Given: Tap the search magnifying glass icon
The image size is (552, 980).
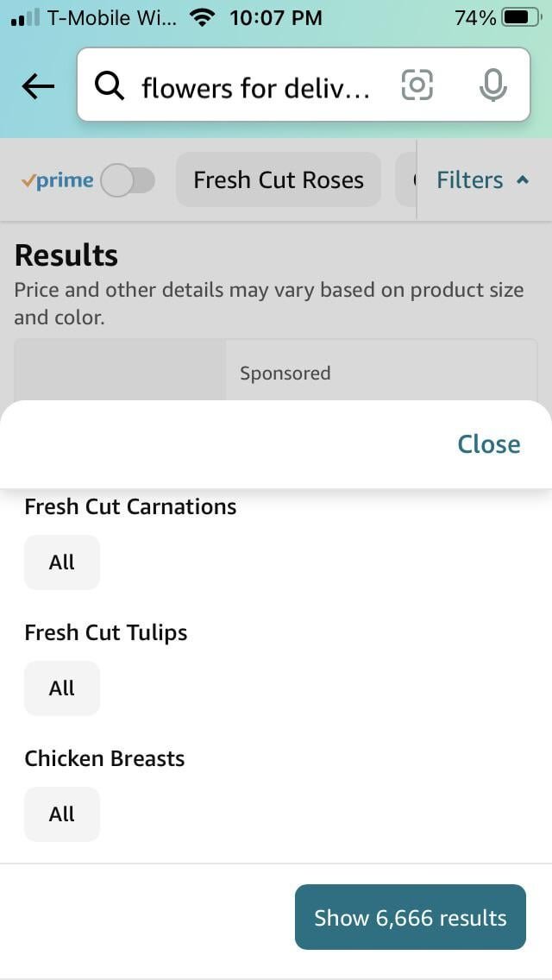Looking at the screenshot, I should pos(110,85).
